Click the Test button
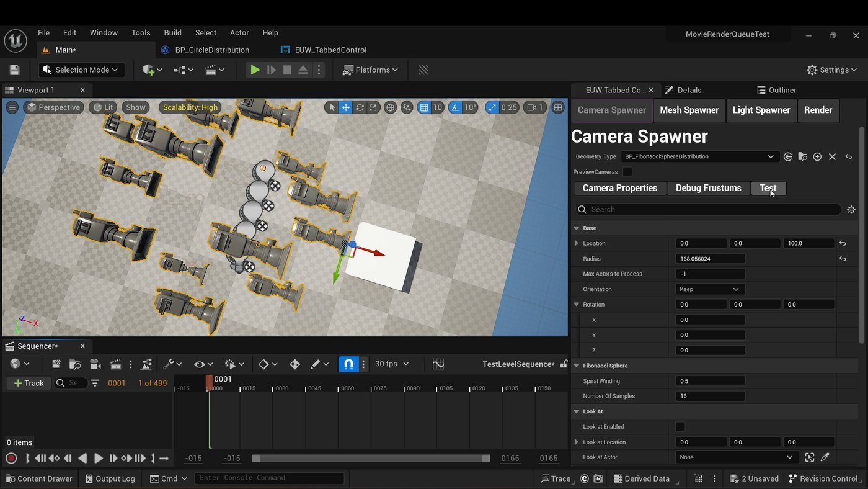 point(768,188)
